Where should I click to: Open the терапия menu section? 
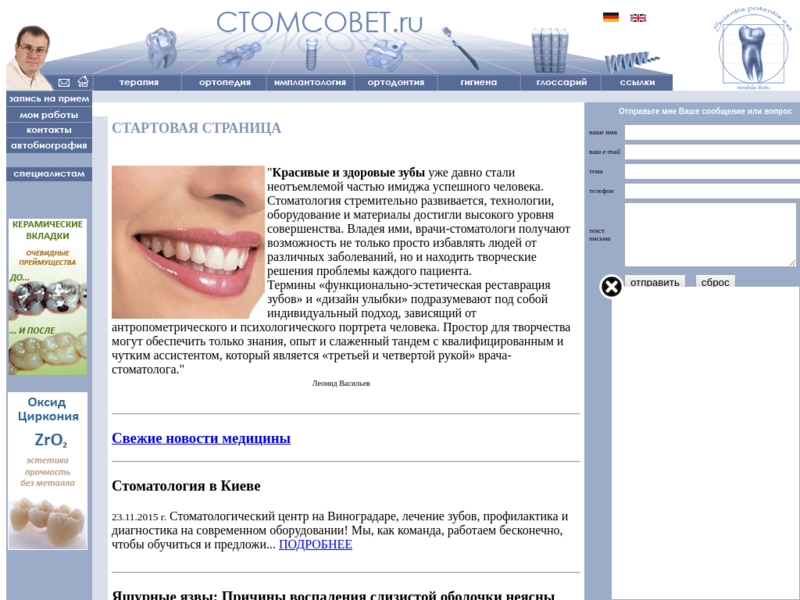click(x=139, y=82)
